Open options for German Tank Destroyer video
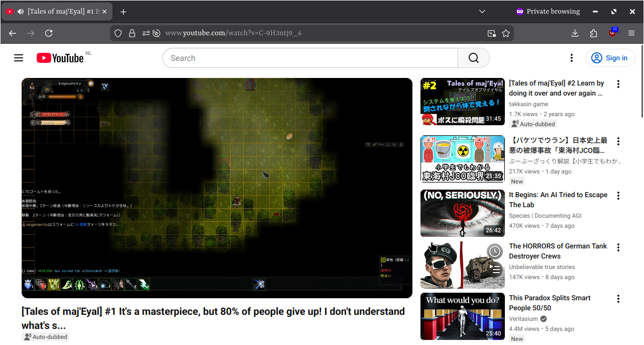The height and width of the screenshot is (345, 644). click(618, 247)
